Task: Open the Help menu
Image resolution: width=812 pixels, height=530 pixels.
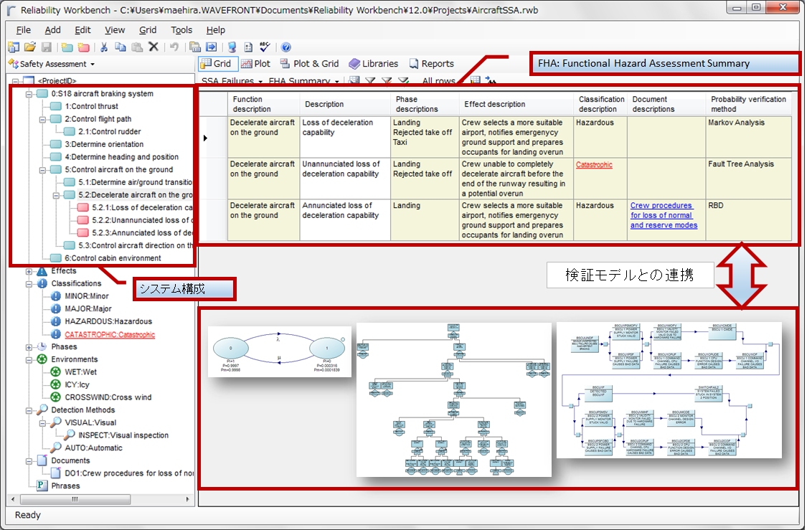Action: (x=215, y=30)
